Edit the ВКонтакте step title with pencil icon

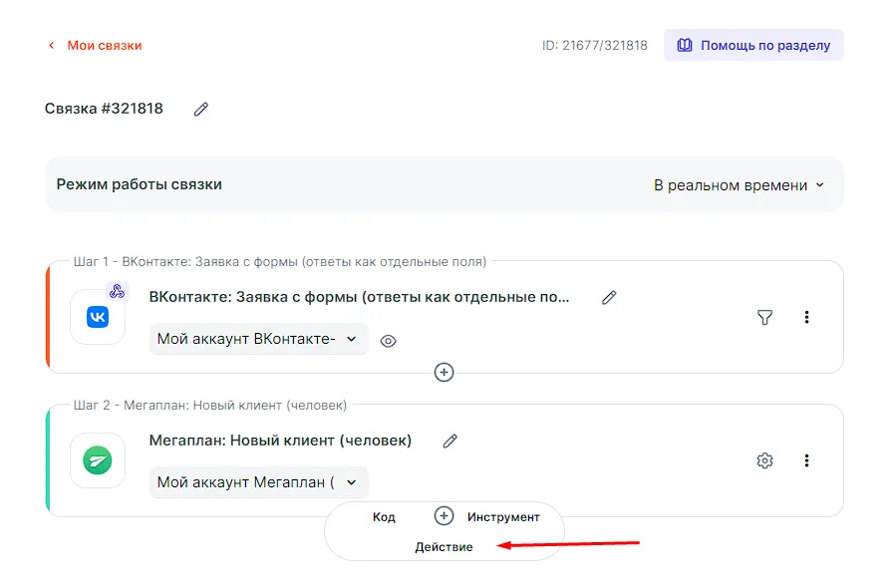pyautogui.click(x=609, y=297)
